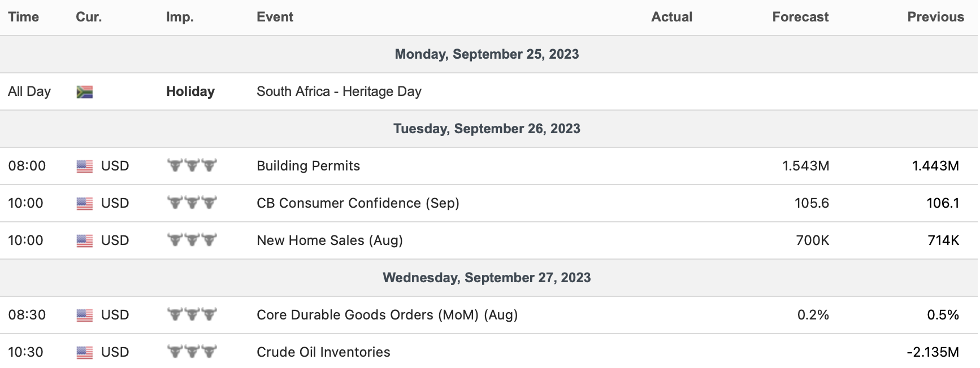The width and height of the screenshot is (980, 368).
Task: Click the Previous column header
Action: click(935, 17)
